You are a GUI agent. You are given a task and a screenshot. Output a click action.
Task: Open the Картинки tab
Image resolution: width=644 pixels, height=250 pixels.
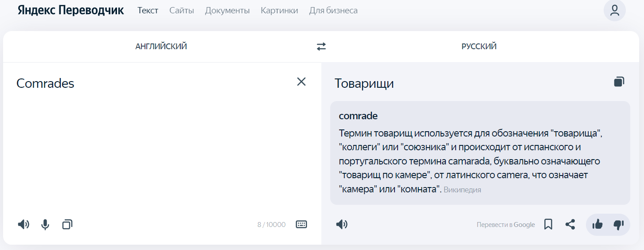pyautogui.click(x=279, y=10)
